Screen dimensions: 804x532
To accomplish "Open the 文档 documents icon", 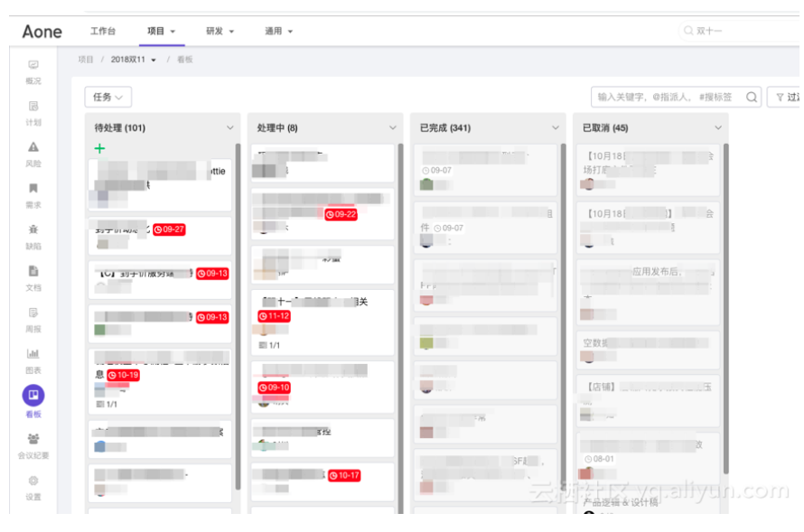I will pos(33,271).
